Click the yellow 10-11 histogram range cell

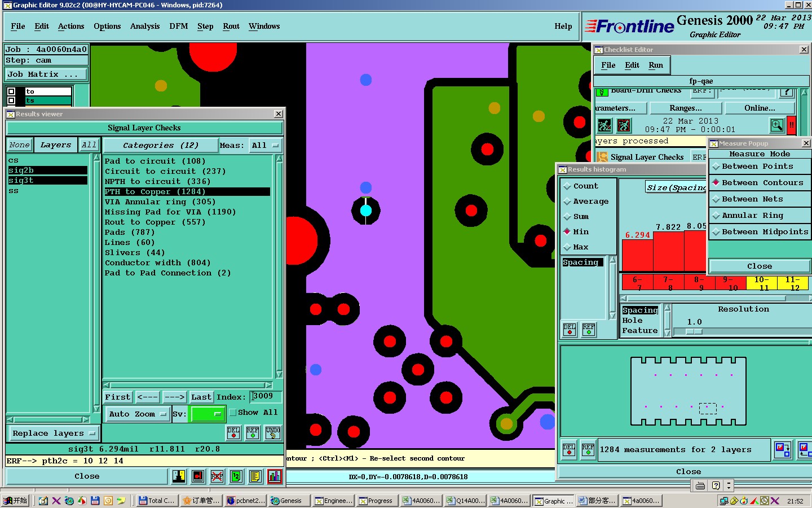[x=761, y=283]
